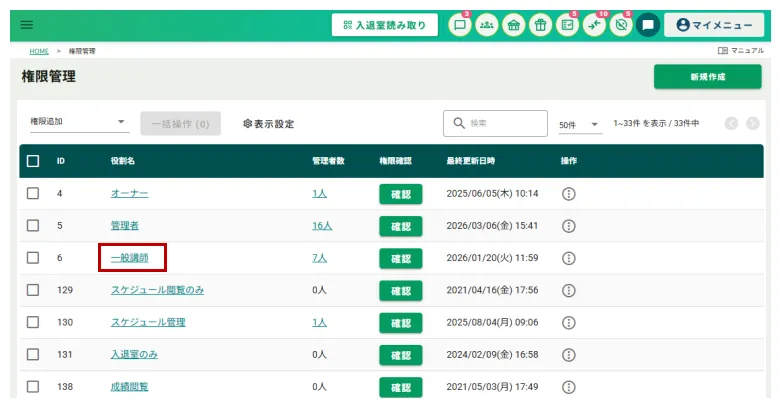Check the checkbox for スケジュール管理 row
This screenshot has width=780, height=414.
coord(33,322)
